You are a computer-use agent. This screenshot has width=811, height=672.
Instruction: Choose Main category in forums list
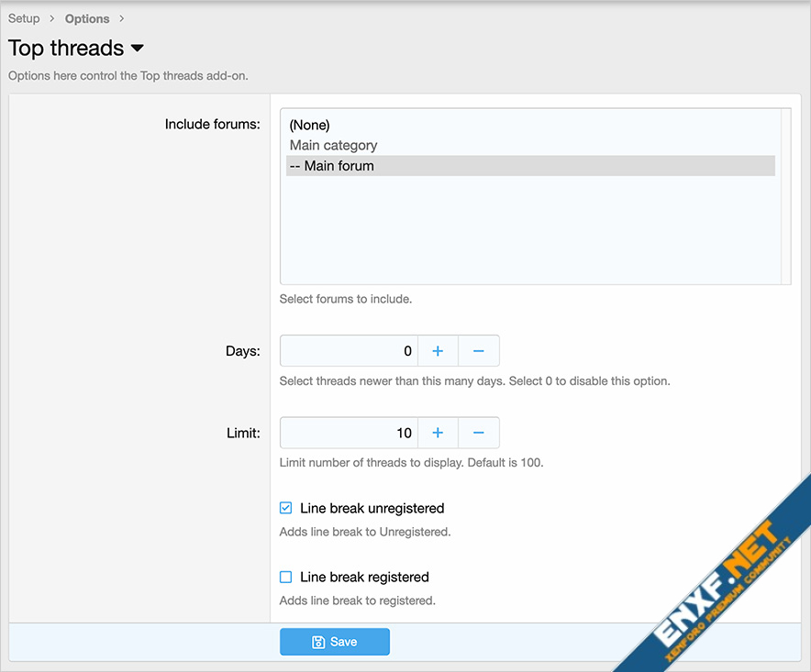point(333,145)
